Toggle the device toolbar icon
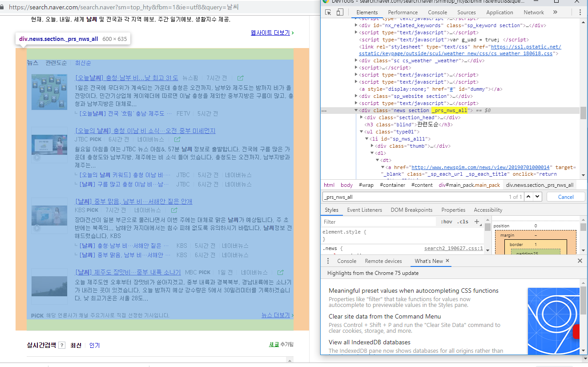The height and width of the screenshot is (367, 588). pos(340,12)
